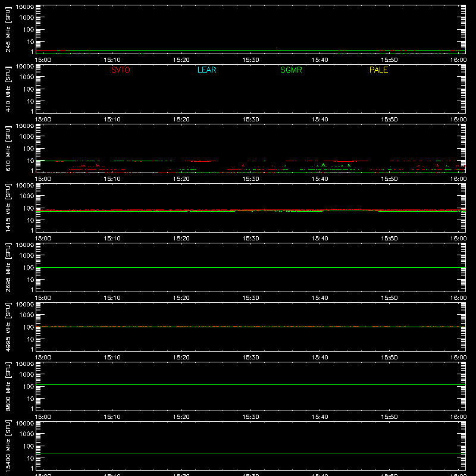The height and width of the screenshot is (476, 476).
Task: Click the green SGMR station legend label
Action: tap(291, 70)
